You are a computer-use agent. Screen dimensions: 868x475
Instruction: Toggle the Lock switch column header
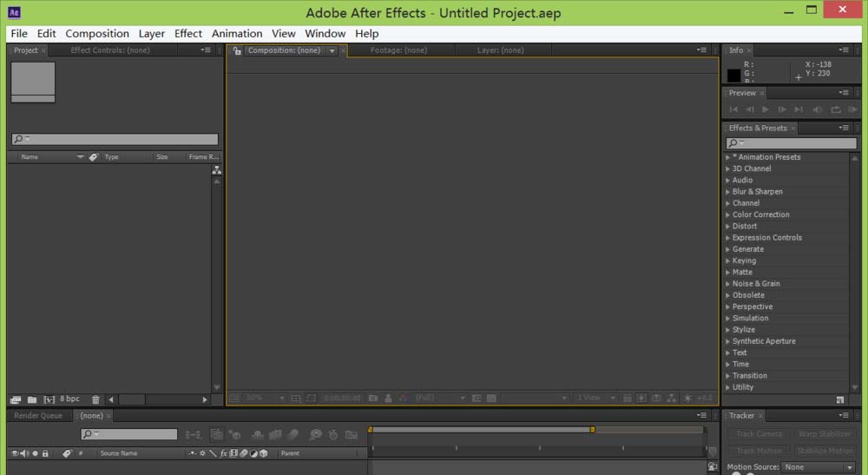[45, 453]
